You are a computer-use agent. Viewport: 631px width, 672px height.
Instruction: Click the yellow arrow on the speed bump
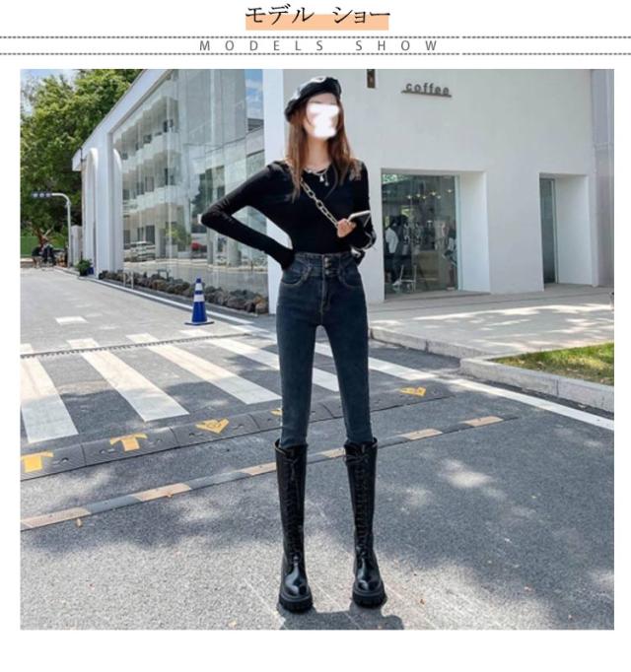(x=212, y=426)
